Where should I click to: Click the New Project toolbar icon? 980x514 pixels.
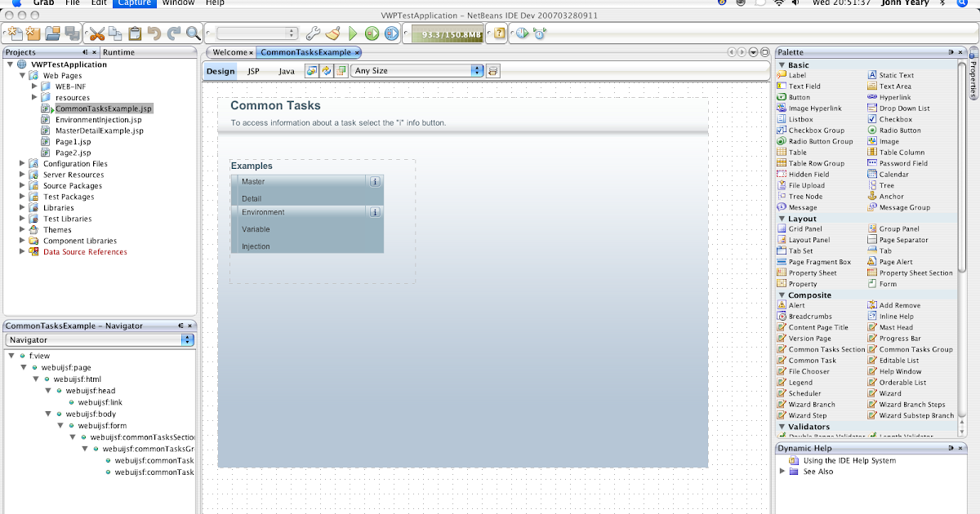(x=33, y=33)
